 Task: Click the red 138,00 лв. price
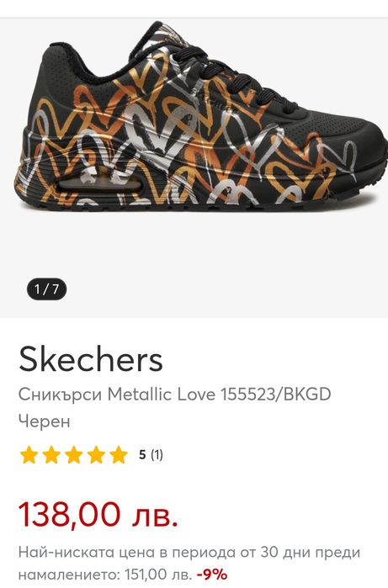(x=98, y=515)
